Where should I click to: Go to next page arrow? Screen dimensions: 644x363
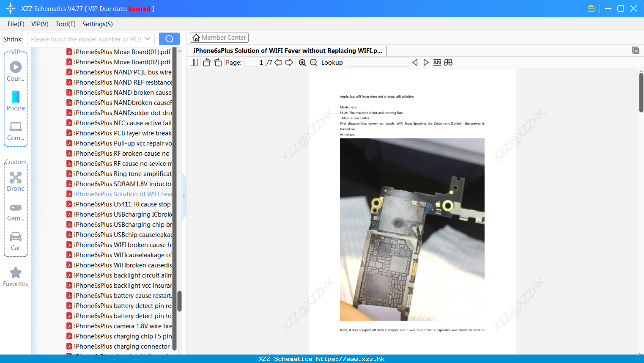tap(289, 63)
